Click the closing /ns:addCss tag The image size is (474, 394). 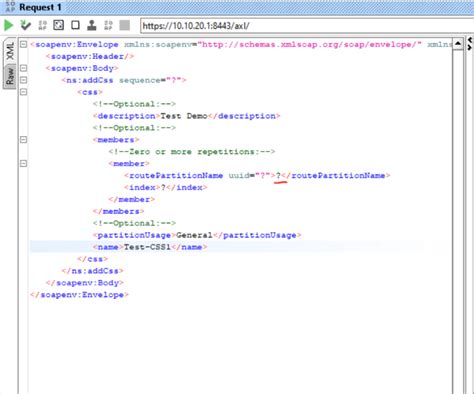[92, 271]
